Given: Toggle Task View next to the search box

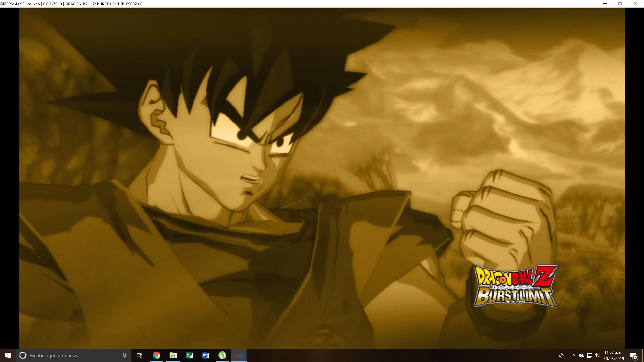Looking at the screenshot, I should (x=140, y=355).
